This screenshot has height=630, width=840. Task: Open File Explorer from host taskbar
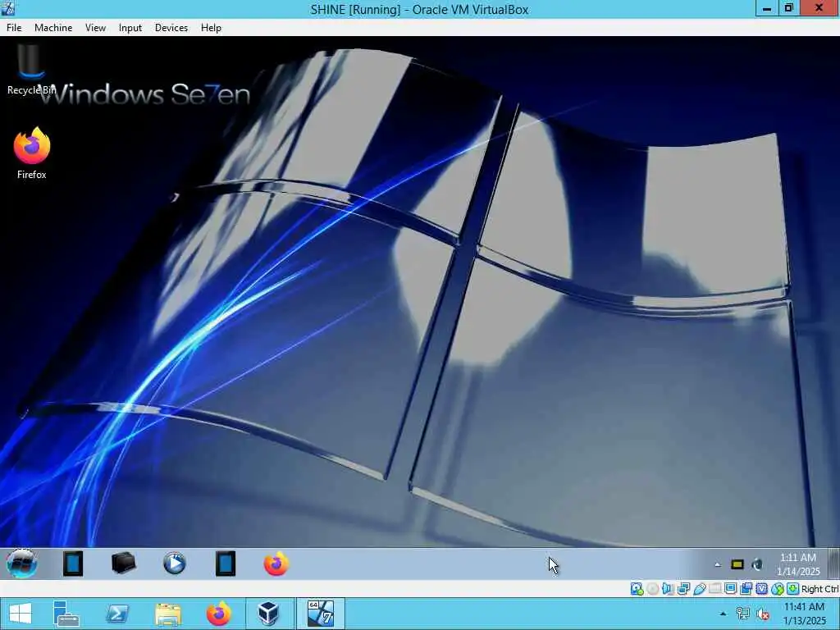(167, 614)
